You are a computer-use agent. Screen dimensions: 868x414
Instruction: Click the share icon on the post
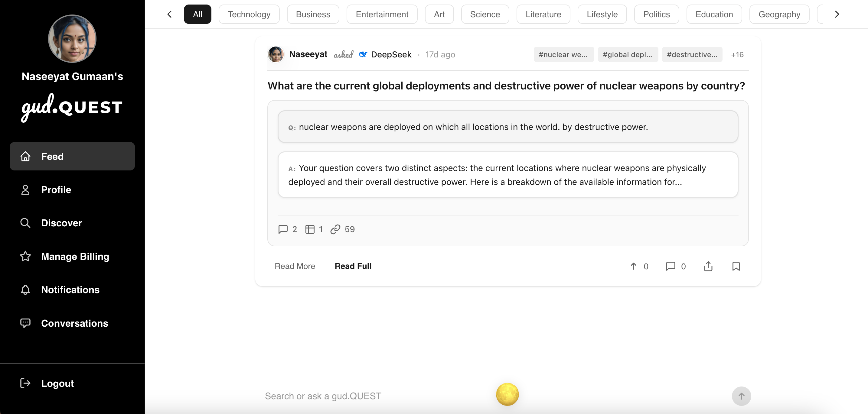click(x=708, y=266)
